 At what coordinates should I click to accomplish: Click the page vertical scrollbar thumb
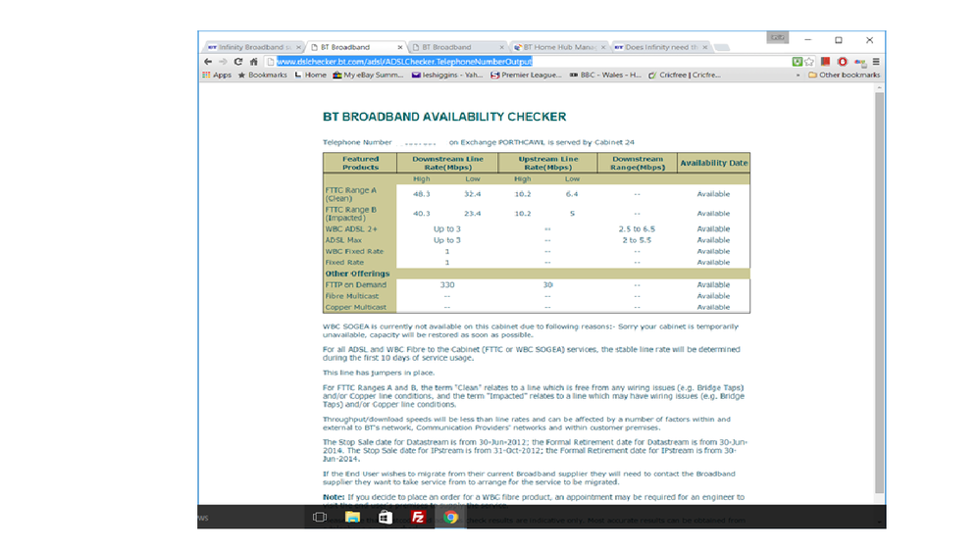879,292
